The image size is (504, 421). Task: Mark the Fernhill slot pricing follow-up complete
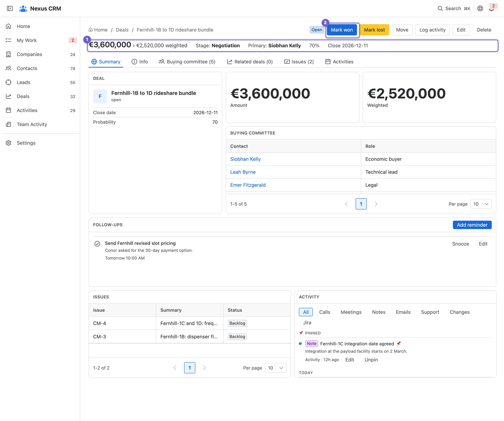point(97,244)
